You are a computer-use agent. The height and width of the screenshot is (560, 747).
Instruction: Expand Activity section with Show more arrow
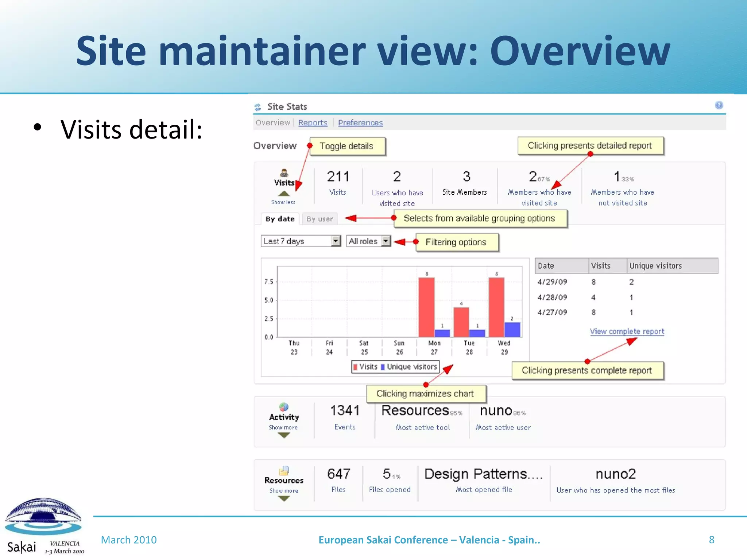pyautogui.click(x=284, y=435)
